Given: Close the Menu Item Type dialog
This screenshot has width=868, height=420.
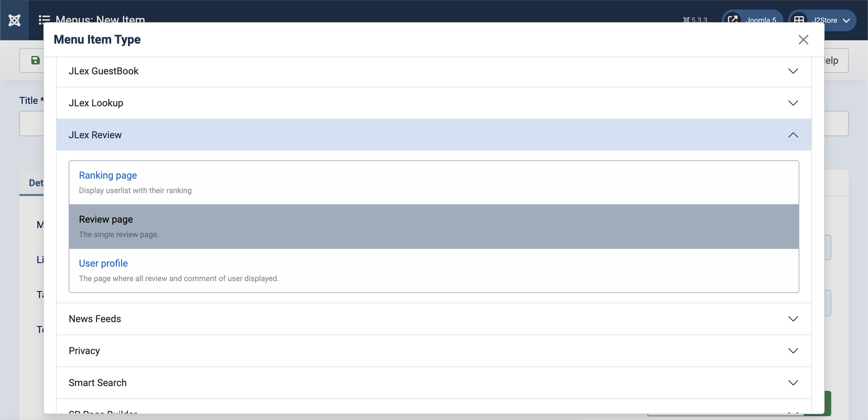Looking at the screenshot, I should (803, 40).
